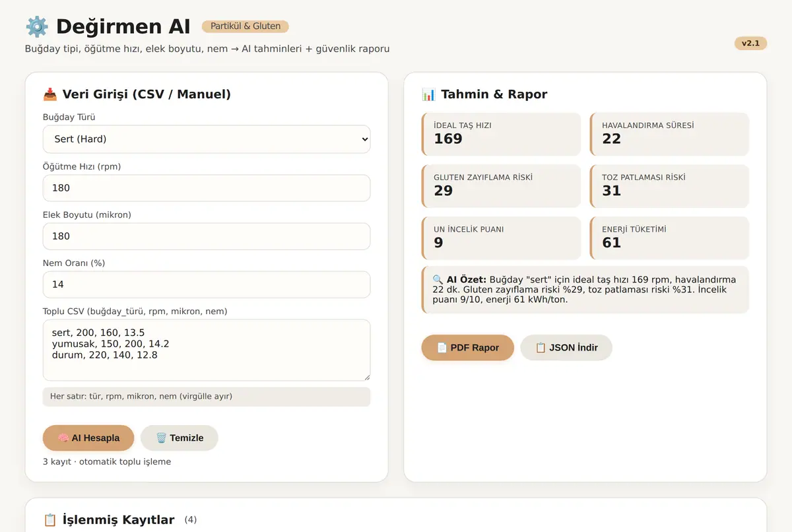Click the Veri Girişi (CSV / Manuel) heading

(147, 94)
